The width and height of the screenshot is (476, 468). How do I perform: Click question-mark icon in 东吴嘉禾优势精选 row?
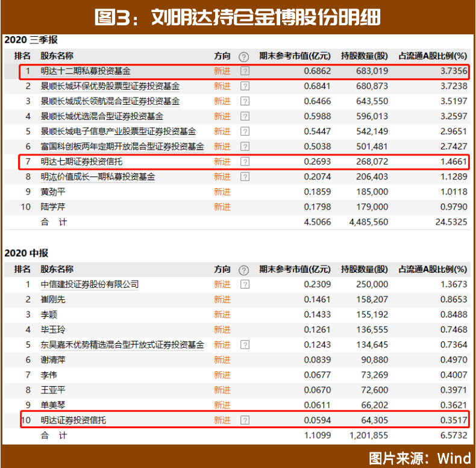pos(245,345)
